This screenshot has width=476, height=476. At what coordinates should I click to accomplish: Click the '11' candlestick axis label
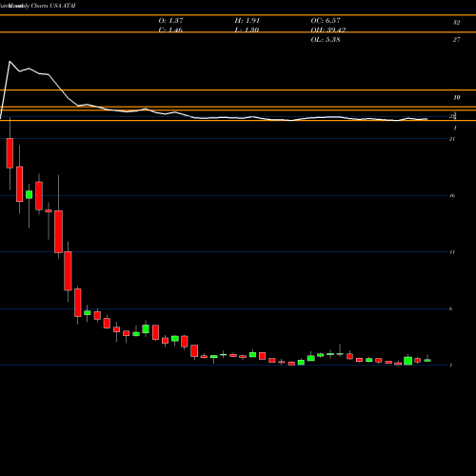(452, 252)
